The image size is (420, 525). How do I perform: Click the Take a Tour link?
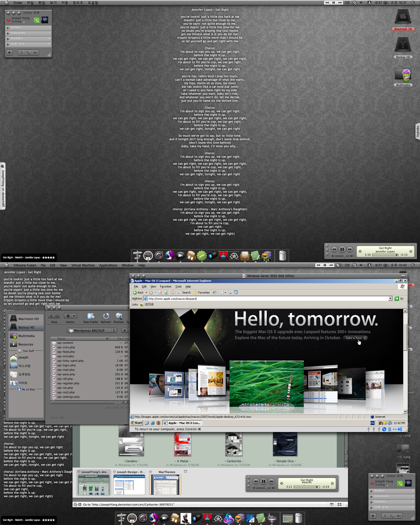355,338
